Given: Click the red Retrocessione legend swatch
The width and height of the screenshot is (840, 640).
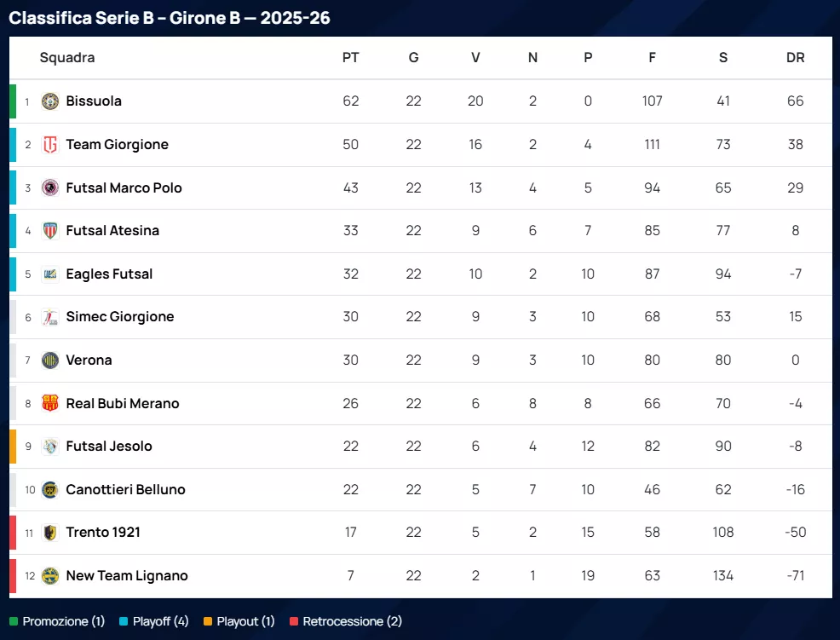Looking at the screenshot, I should coord(294,622).
